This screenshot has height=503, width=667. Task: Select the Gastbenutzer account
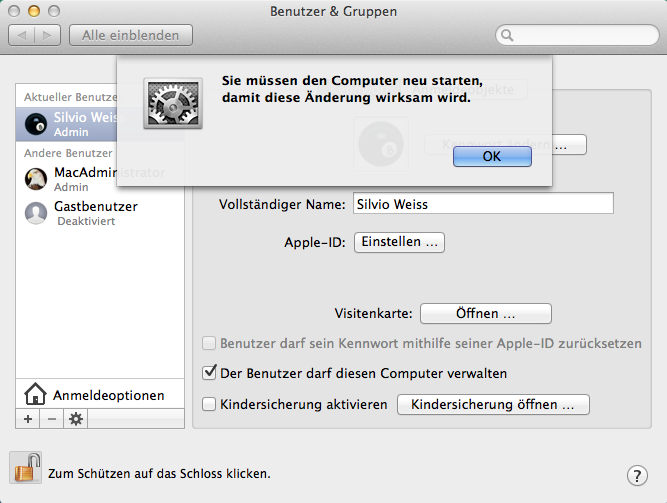click(100, 213)
